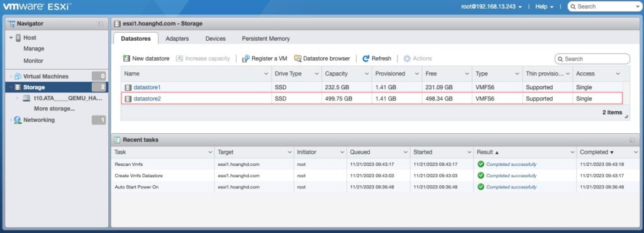This screenshot has height=233, width=644.
Task: Open the datastore2 link
Action: click(147, 99)
